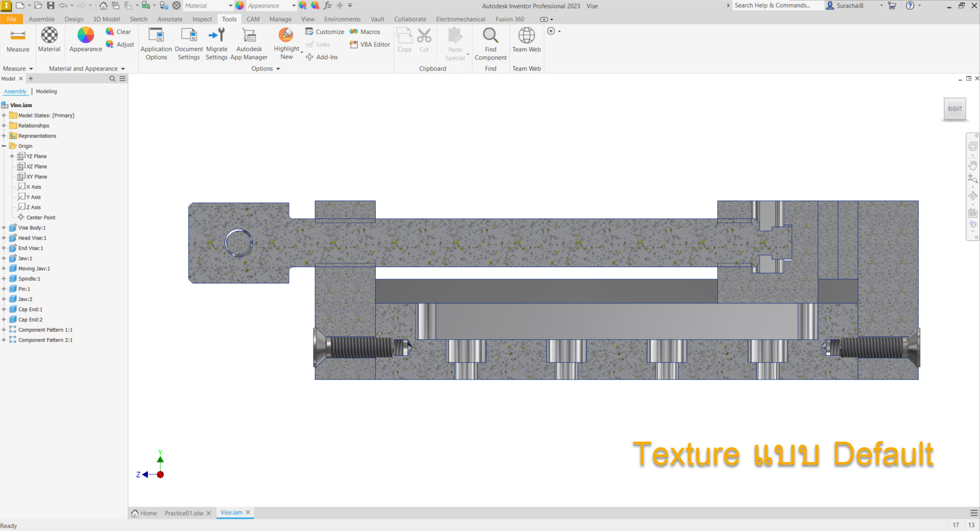
Task: Open the Material dropdown in title bar
Action: tap(230, 6)
